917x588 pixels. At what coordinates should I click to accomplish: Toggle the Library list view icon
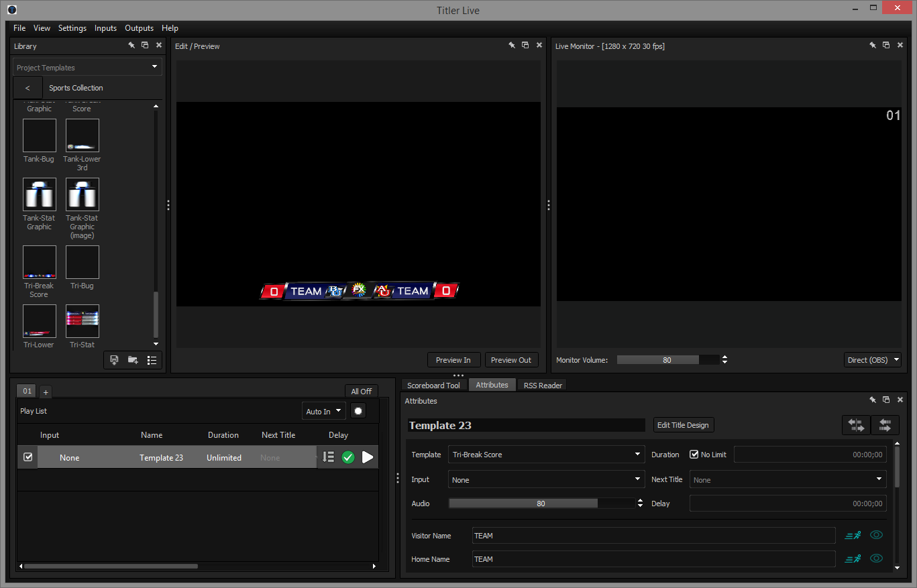click(x=152, y=360)
